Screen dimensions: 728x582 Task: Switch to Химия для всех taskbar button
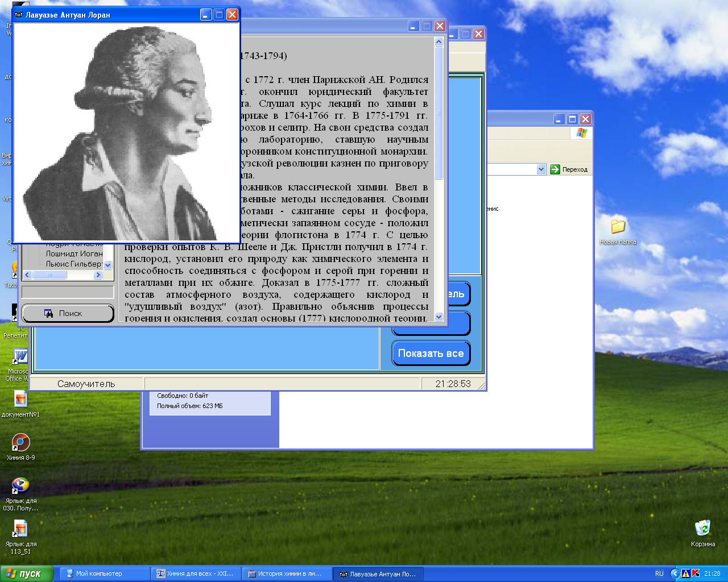[x=196, y=574]
